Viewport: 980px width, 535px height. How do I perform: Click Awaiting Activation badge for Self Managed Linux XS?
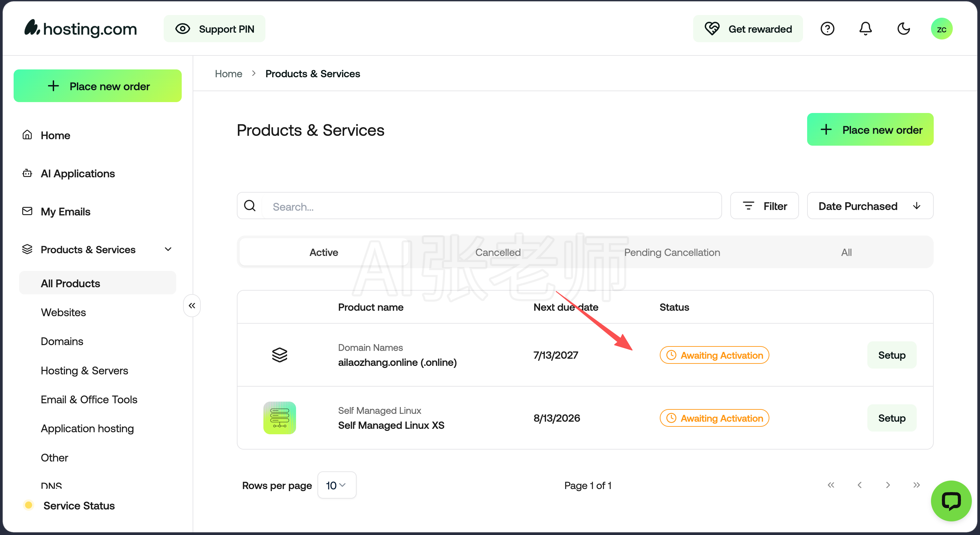pyautogui.click(x=714, y=418)
